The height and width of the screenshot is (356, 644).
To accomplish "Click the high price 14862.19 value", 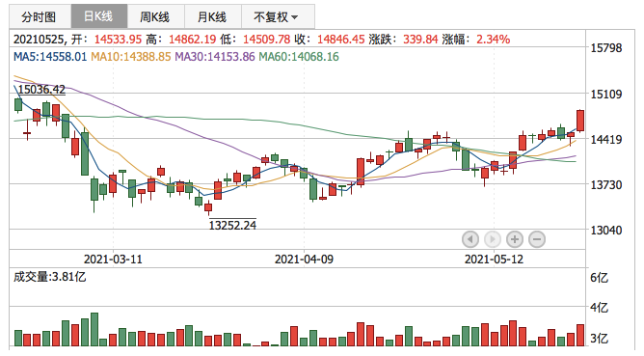I will (192, 40).
